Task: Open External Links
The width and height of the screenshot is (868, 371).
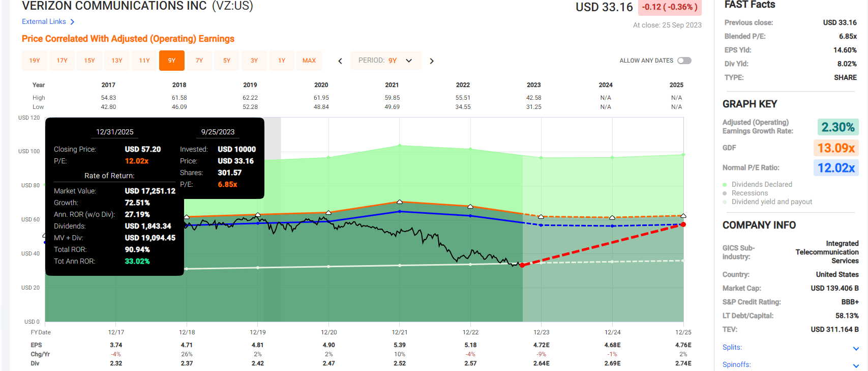Action: pyautogui.click(x=44, y=21)
